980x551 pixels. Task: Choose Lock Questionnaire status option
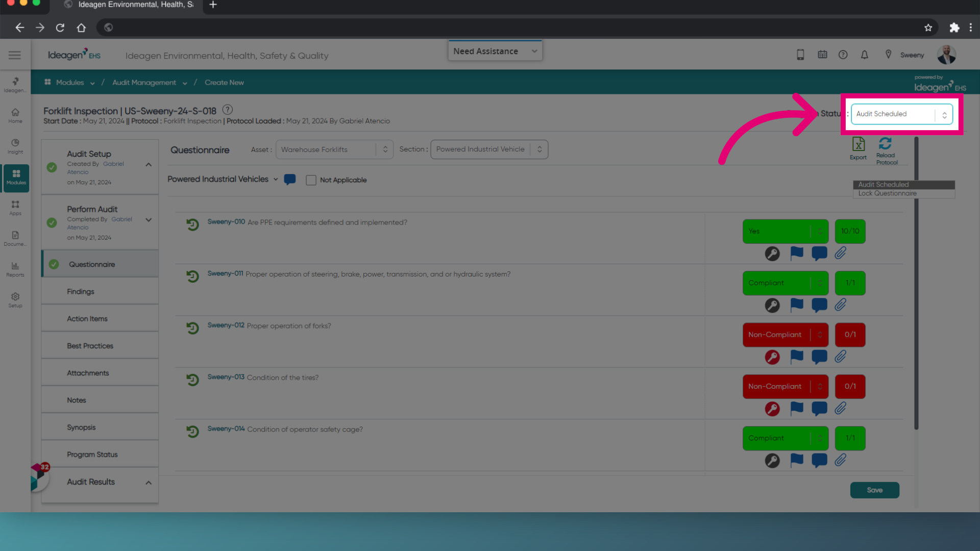[x=904, y=194]
